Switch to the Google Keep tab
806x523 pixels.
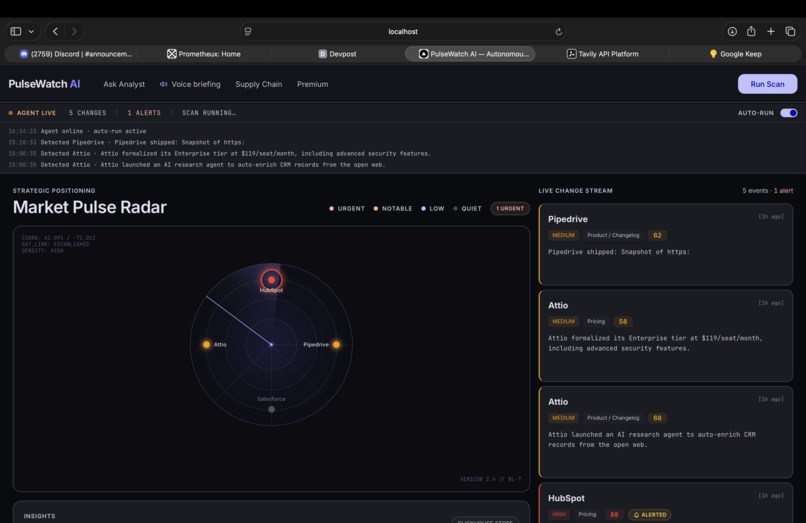click(735, 54)
